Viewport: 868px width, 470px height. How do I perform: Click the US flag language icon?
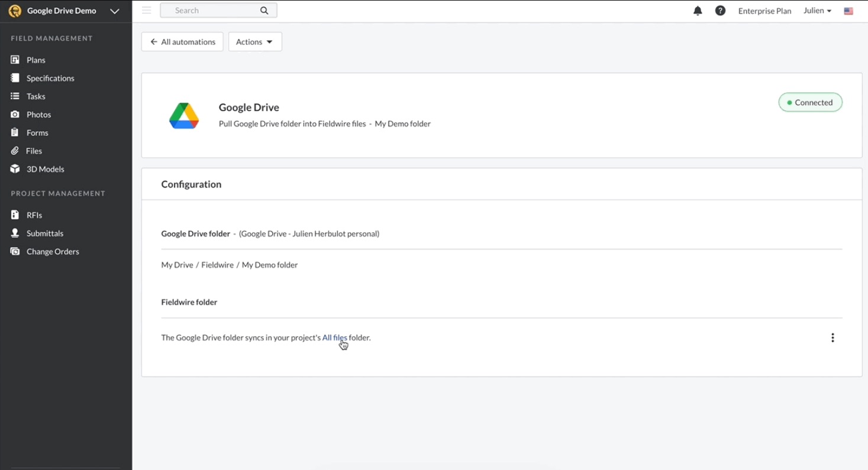tap(848, 11)
